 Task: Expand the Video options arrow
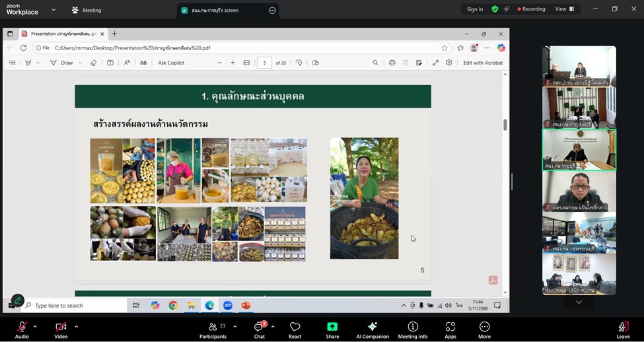pos(76,326)
